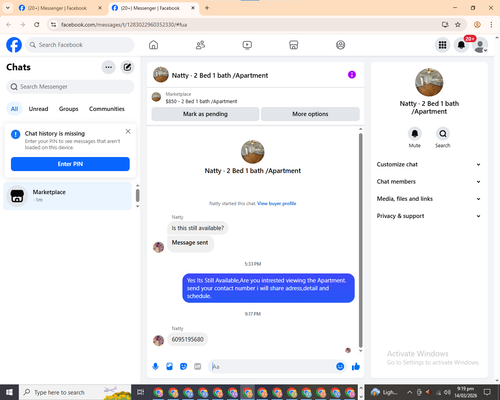Open the Facebook home logo
This screenshot has height=400, width=500.
click(x=14, y=45)
